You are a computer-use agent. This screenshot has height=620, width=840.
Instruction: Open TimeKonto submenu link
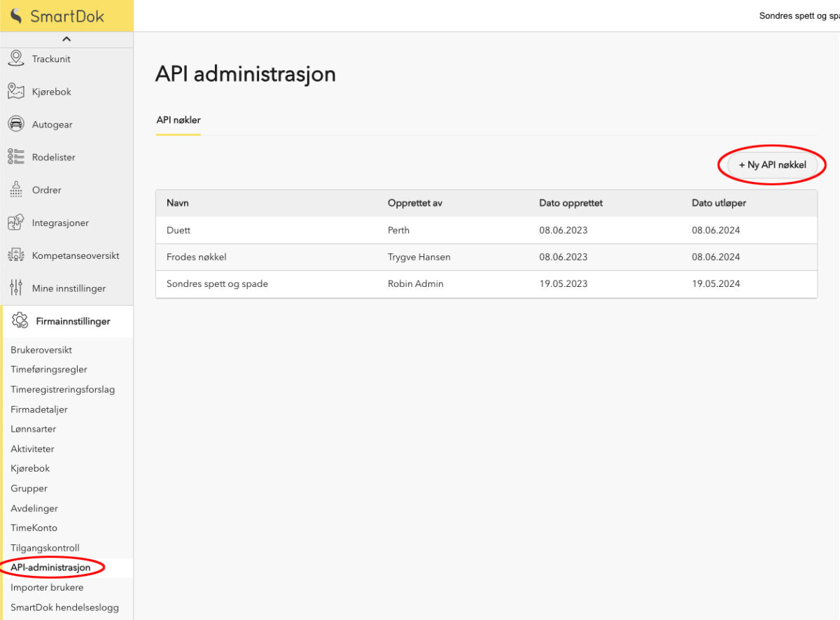point(34,528)
